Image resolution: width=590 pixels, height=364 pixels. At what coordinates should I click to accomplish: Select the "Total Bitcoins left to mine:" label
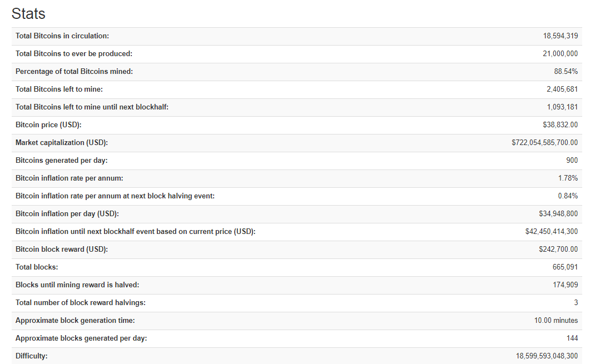[59, 89]
